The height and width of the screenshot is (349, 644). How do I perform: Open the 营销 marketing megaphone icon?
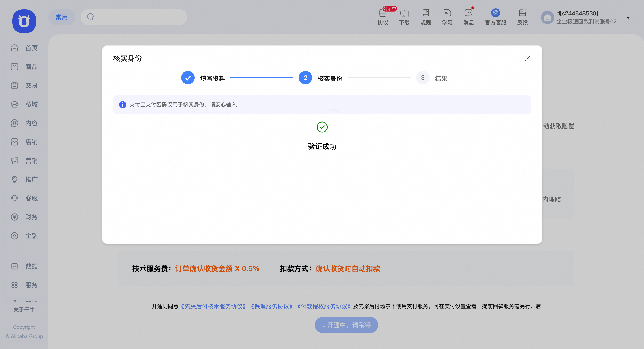click(15, 160)
